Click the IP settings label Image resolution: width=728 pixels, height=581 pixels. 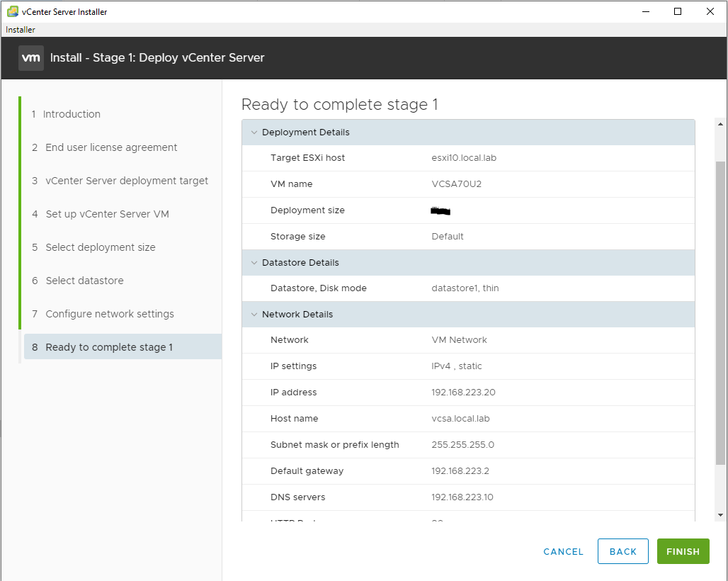(293, 366)
